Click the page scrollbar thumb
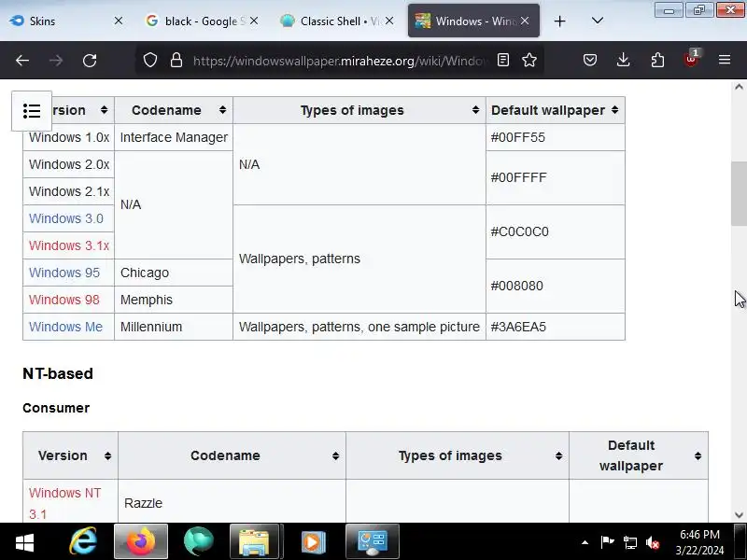The image size is (747, 560). point(739,194)
